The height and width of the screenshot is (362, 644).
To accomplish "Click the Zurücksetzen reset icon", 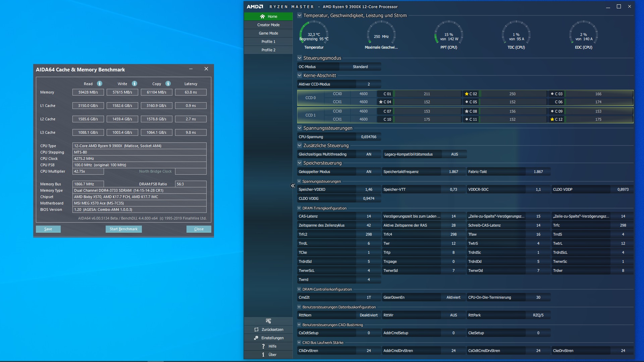I will click(x=257, y=329).
